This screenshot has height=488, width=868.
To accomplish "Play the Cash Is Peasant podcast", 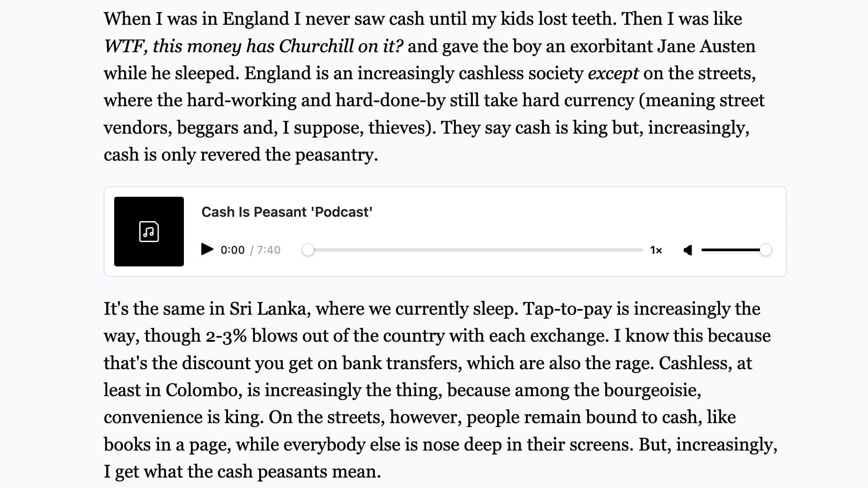I will [207, 249].
